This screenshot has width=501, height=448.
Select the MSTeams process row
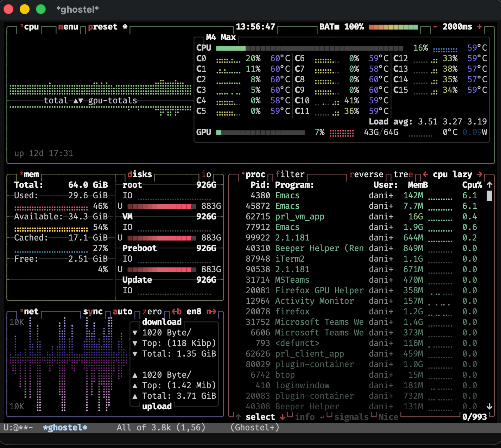pyautogui.click(x=361, y=280)
